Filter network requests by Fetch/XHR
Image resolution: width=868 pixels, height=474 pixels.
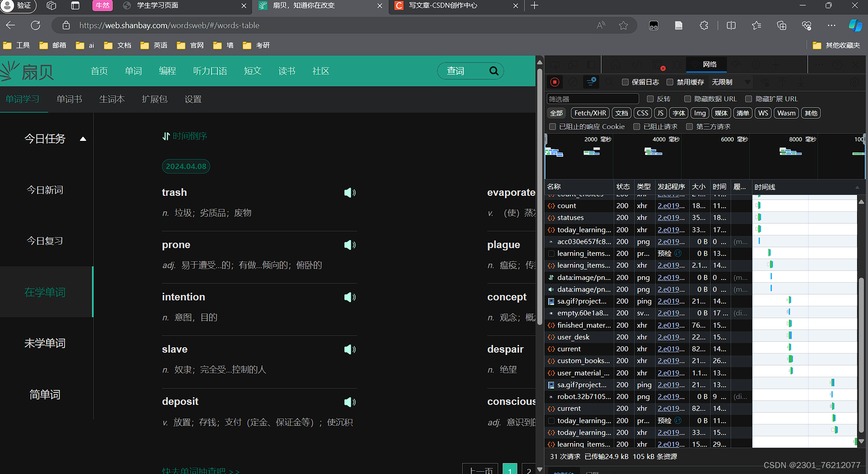click(590, 113)
